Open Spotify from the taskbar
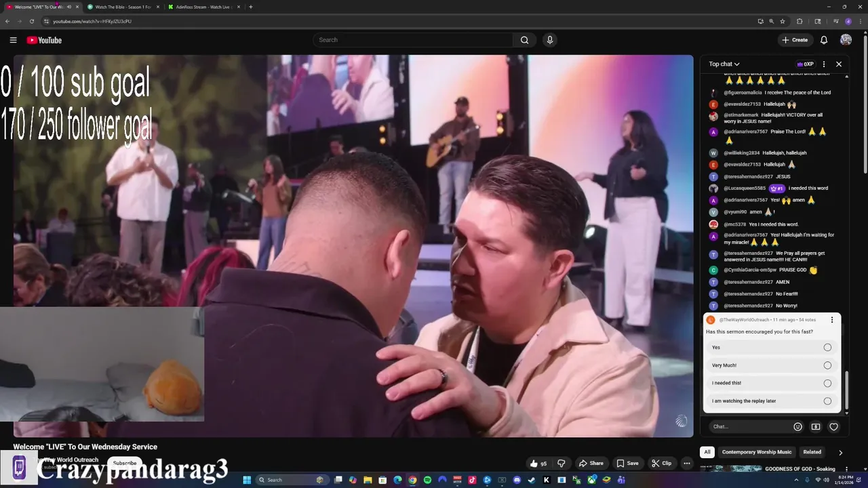 [427, 480]
